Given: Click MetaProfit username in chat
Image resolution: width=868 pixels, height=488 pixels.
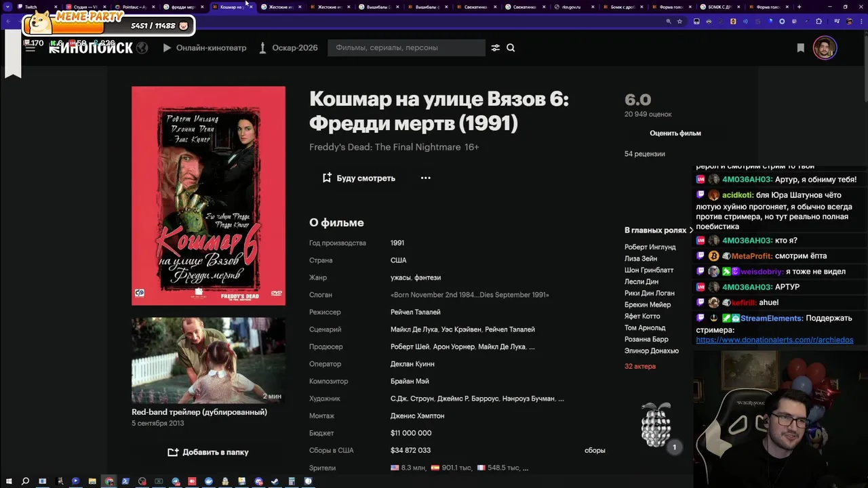Looking at the screenshot, I should tap(752, 256).
